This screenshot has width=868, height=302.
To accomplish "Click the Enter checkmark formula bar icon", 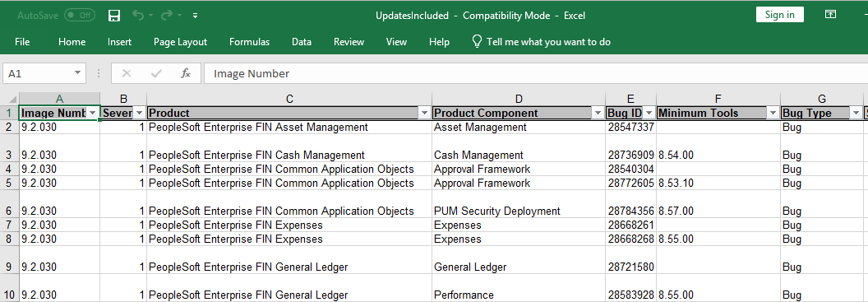I will pyautogui.click(x=156, y=73).
